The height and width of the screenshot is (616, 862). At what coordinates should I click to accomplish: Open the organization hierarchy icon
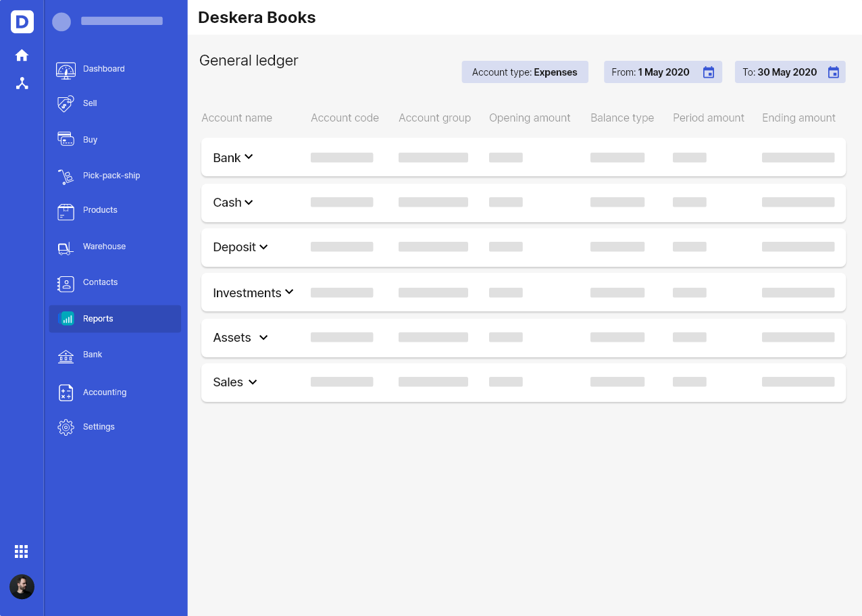tap(22, 83)
